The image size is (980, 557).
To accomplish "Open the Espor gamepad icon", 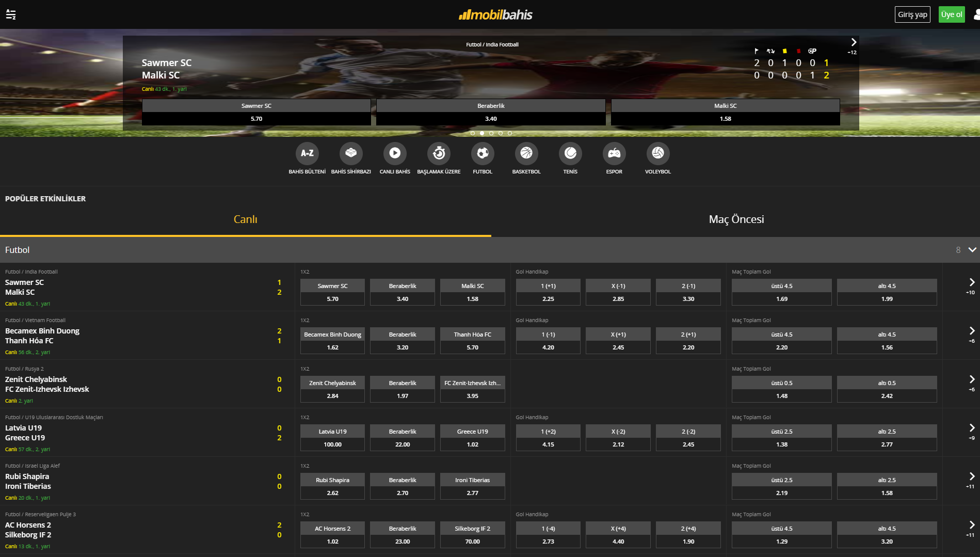I will (x=614, y=153).
